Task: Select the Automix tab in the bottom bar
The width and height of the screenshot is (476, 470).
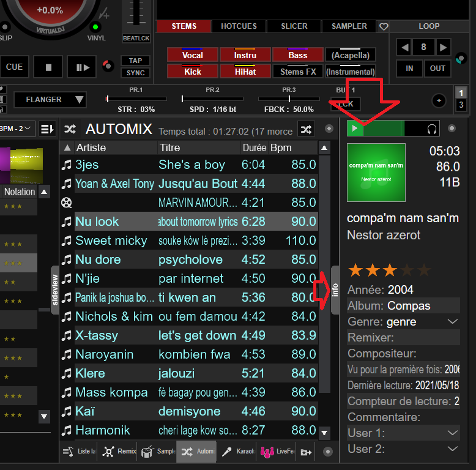Action: point(196,452)
